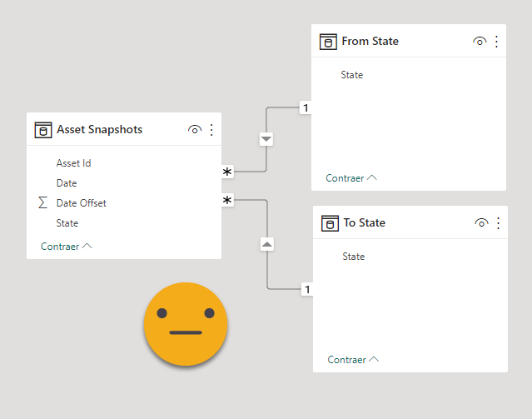Click the To State table icon
The height and width of the screenshot is (419, 532).
[x=331, y=222]
